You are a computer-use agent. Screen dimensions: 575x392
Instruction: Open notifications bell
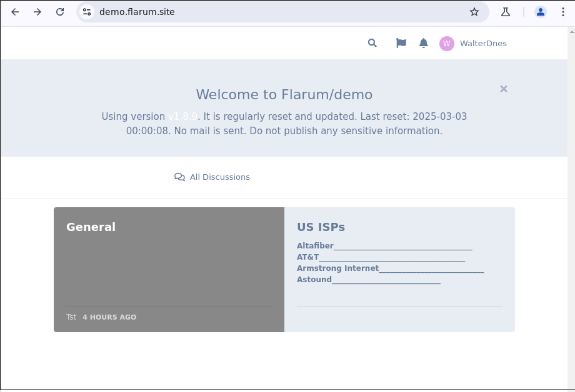click(x=424, y=43)
